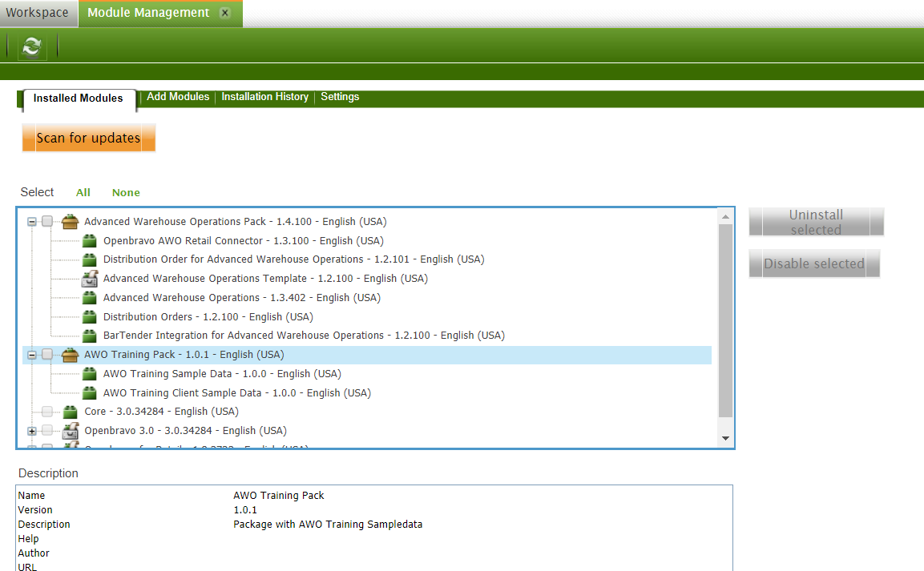Image resolution: width=924 pixels, height=571 pixels.
Task: Click the refresh icon in the toolbar
Action: click(32, 46)
